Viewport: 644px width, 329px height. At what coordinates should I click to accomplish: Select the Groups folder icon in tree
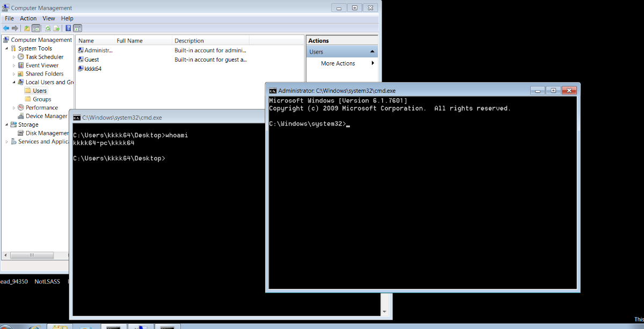(x=28, y=99)
